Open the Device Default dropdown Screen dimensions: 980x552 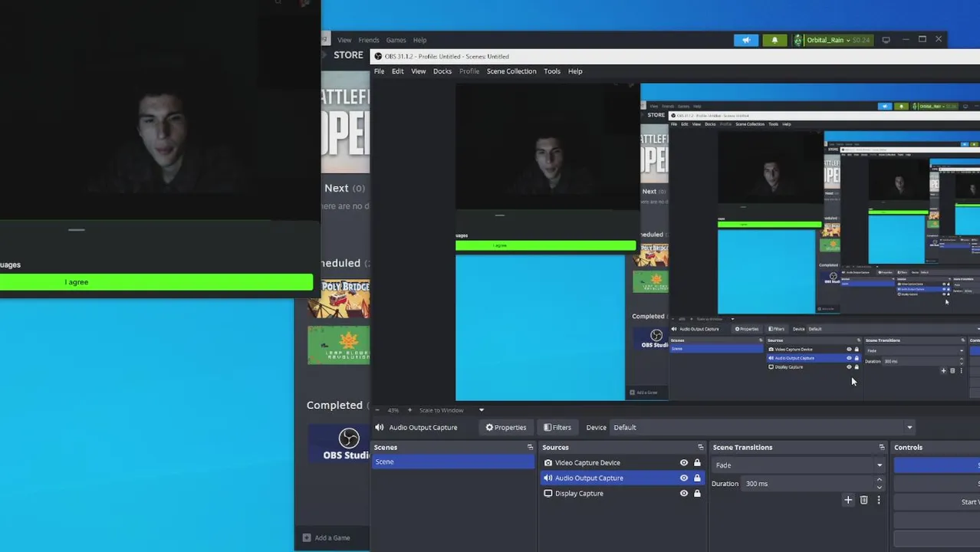coord(763,428)
